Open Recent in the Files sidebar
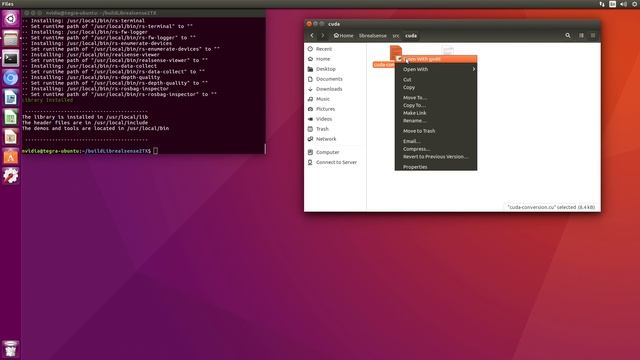The height and width of the screenshot is (360, 640). click(x=324, y=49)
